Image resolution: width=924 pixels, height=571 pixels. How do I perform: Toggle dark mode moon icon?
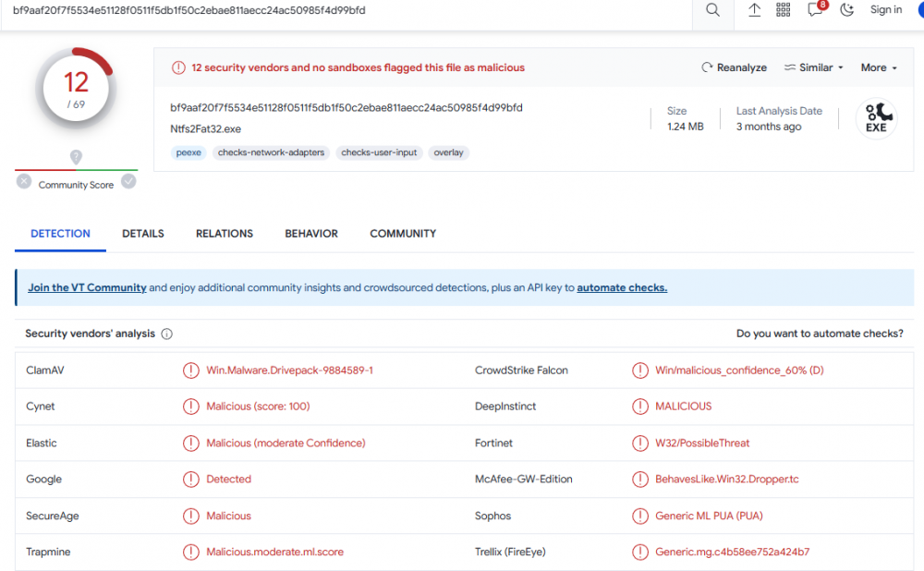846,10
